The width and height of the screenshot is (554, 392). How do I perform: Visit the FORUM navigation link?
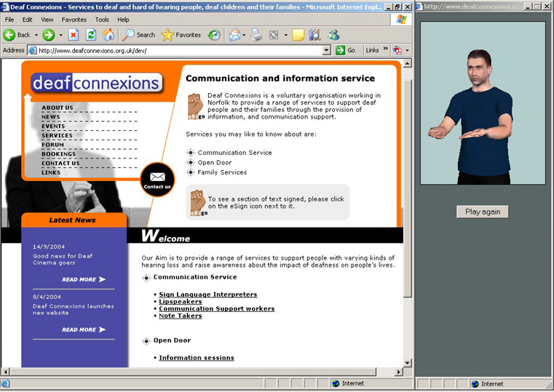click(x=52, y=145)
